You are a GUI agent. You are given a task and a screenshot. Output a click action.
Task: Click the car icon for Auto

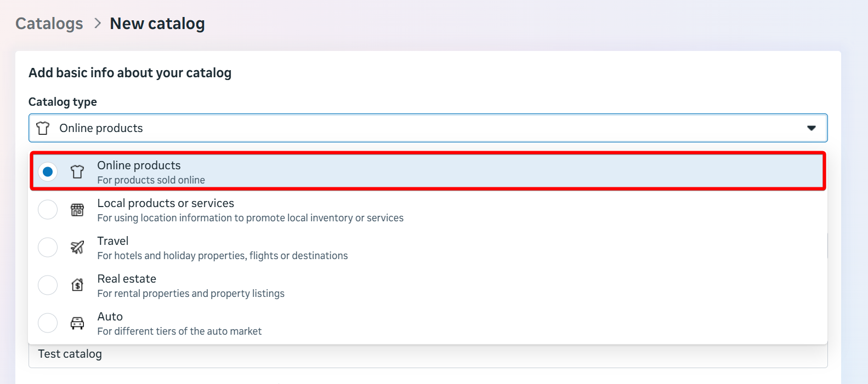77,323
